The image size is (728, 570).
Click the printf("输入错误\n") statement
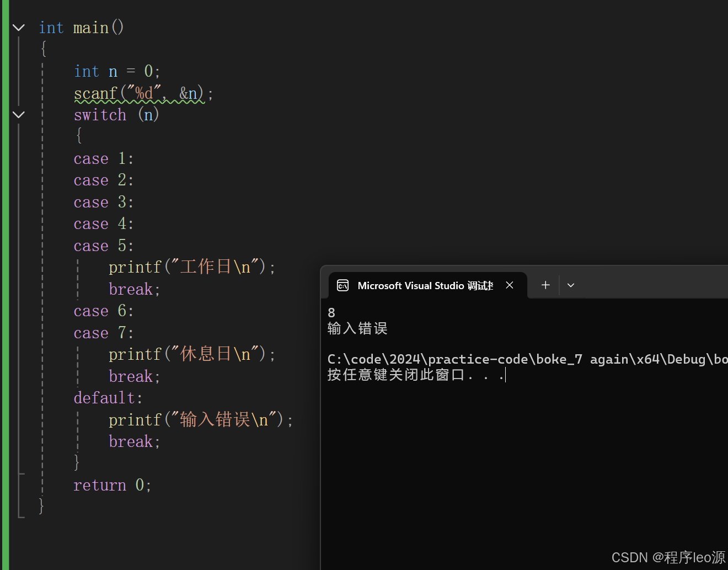click(201, 420)
